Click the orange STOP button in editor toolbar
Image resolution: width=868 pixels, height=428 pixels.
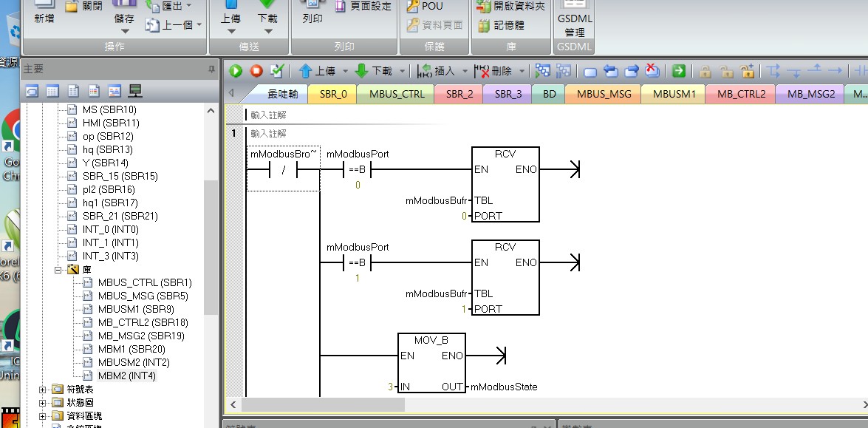point(256,71)
